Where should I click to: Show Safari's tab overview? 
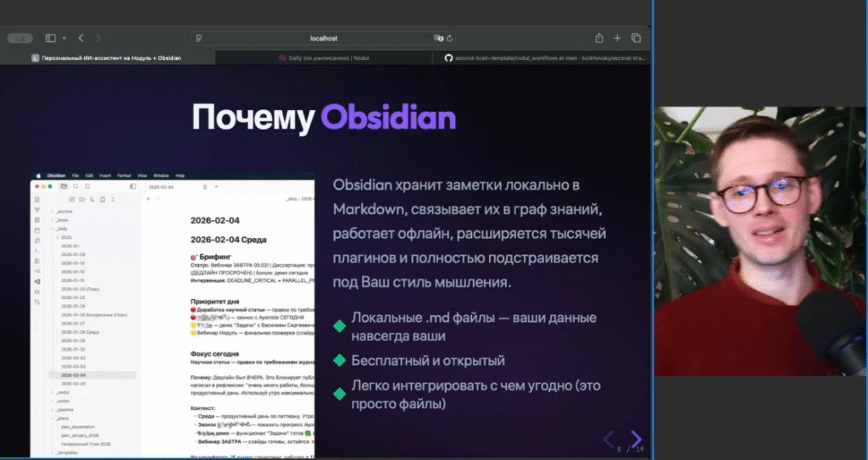coord(636,38)
